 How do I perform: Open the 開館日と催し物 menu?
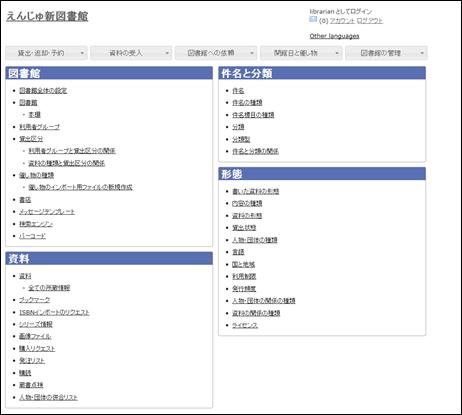tap(301, 53)
